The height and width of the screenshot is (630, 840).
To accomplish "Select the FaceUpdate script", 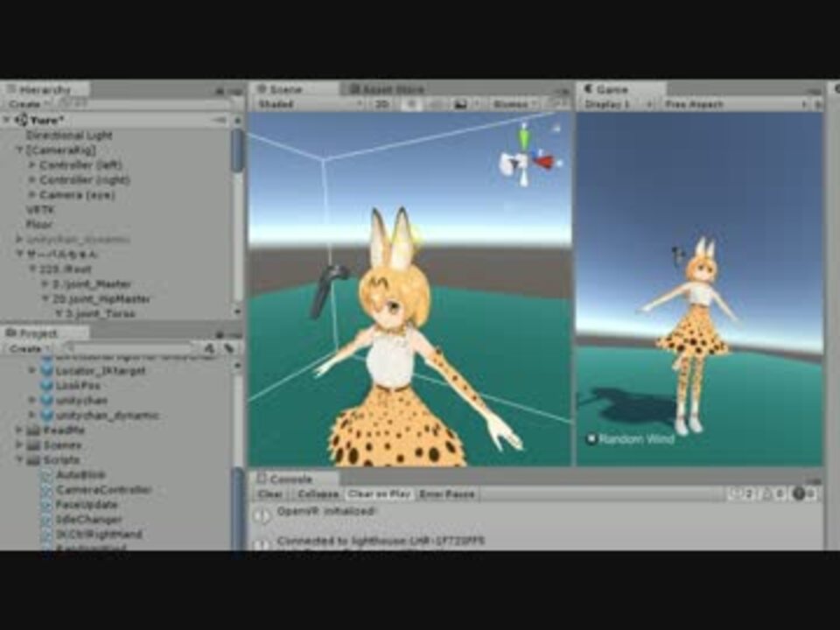I will click(x=87, y=505).
